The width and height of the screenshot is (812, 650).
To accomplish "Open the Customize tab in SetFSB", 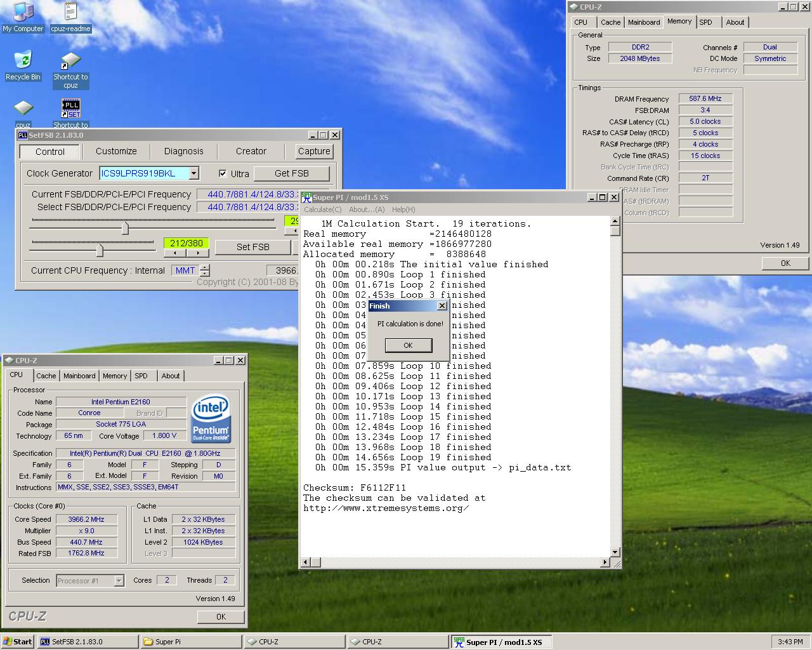I will (x=116, y=151).
